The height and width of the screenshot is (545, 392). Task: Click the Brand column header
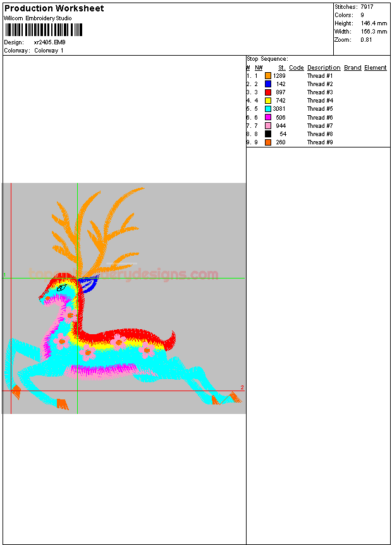point(352,68)
